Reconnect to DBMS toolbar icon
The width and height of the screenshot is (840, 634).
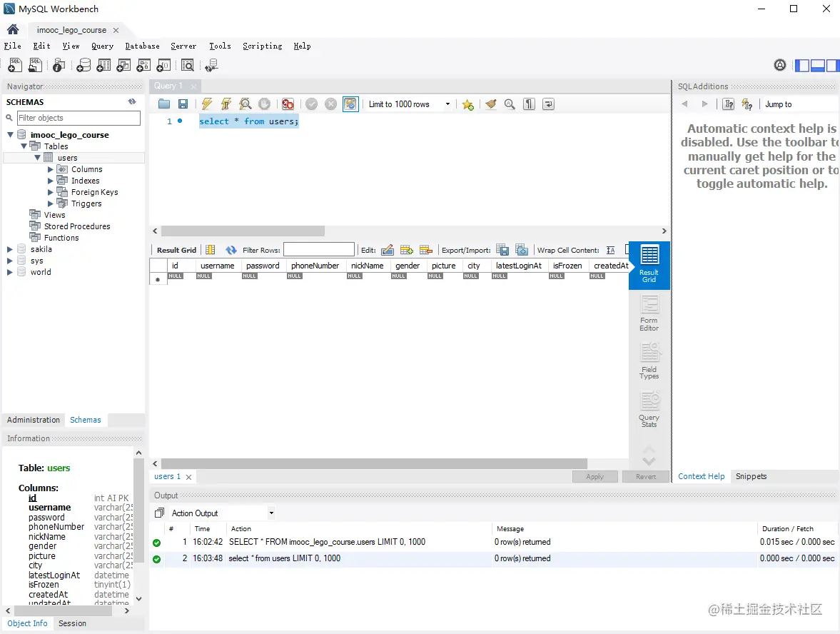click(212, 66)
